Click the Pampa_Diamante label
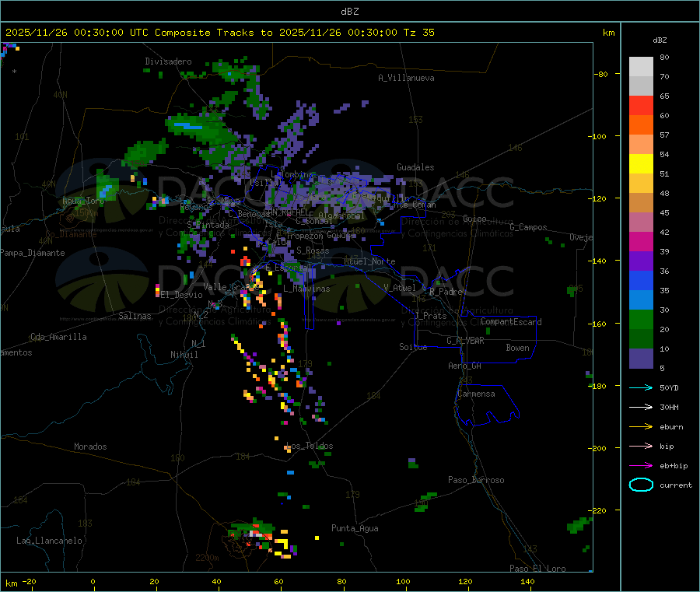The width and height of the screenshot is (700, 592). point(33,253)
